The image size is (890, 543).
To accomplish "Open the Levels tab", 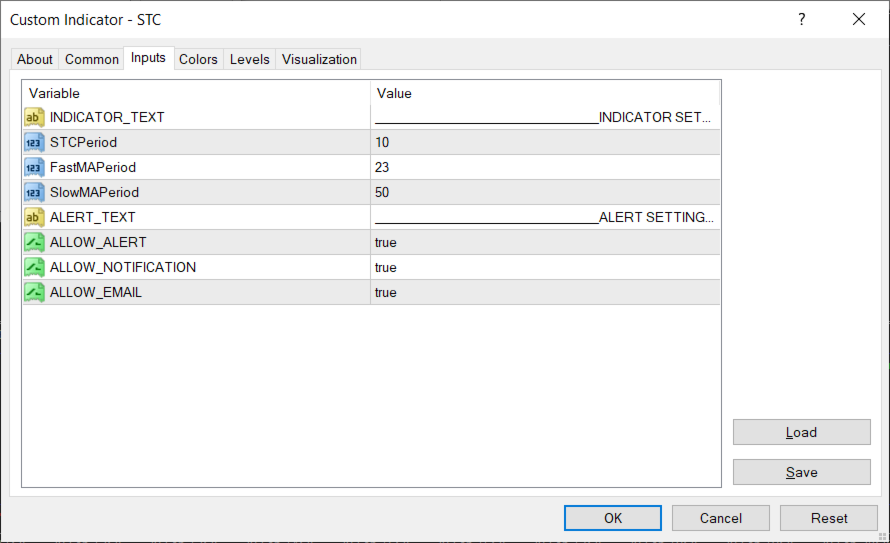I will click(x=250, y=59).
